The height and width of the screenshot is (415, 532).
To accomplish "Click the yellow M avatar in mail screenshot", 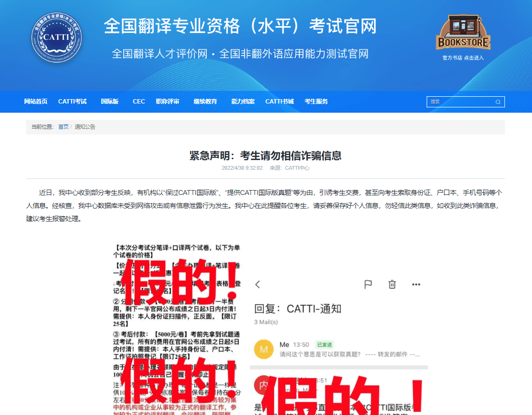I will [x=264, y=349].
